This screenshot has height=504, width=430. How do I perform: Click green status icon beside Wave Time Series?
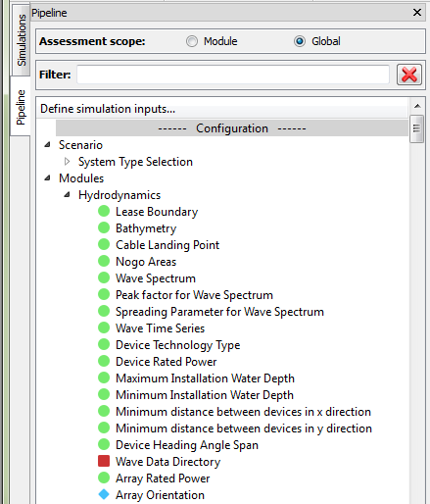click(104, 328)
